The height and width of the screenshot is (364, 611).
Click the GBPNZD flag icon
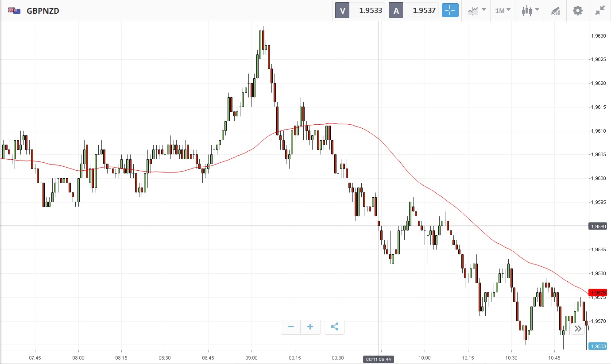[14, 11]
